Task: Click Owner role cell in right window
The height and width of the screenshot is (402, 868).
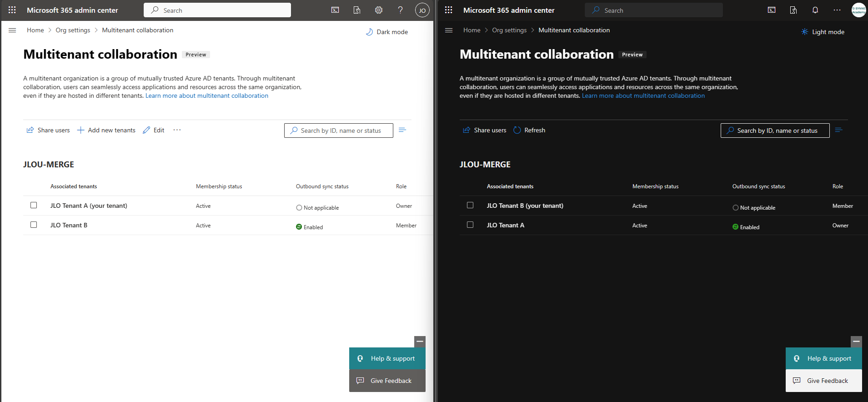Action: pyautogui.click(x=840, y=225)
